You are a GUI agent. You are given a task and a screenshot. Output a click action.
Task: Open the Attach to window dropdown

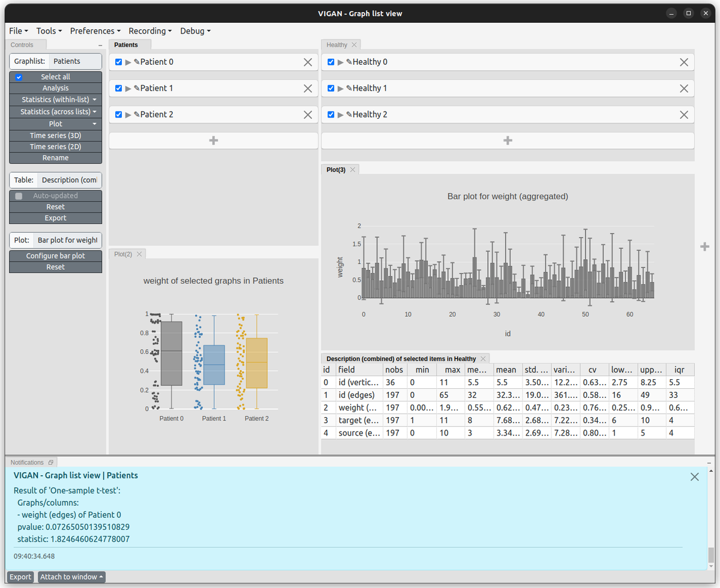tap(71, 577)
